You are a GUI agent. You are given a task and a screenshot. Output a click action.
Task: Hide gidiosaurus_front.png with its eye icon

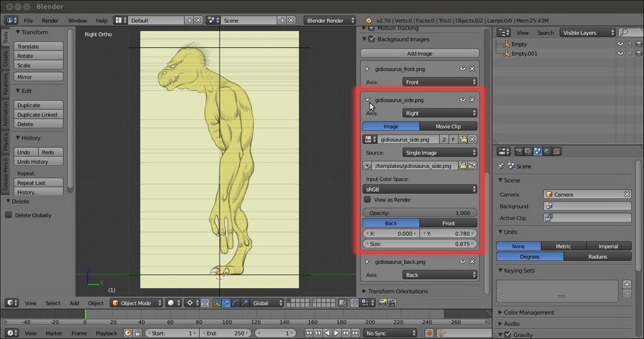(x=463, y=69)
